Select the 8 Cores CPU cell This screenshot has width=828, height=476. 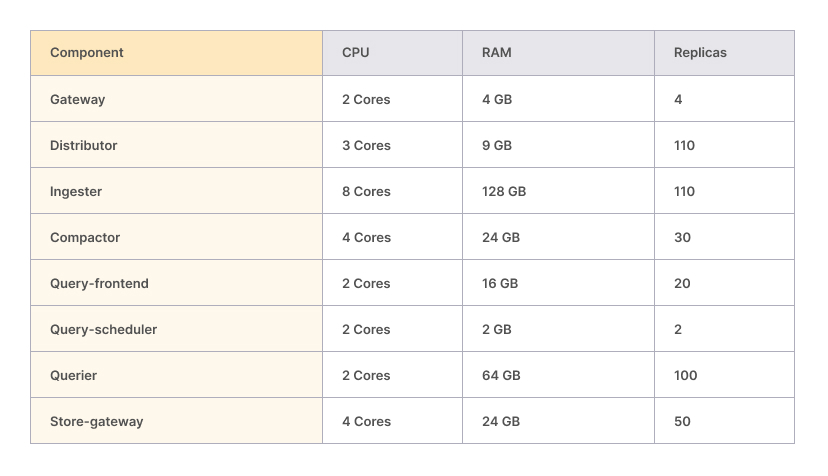(x=366, y=192)
